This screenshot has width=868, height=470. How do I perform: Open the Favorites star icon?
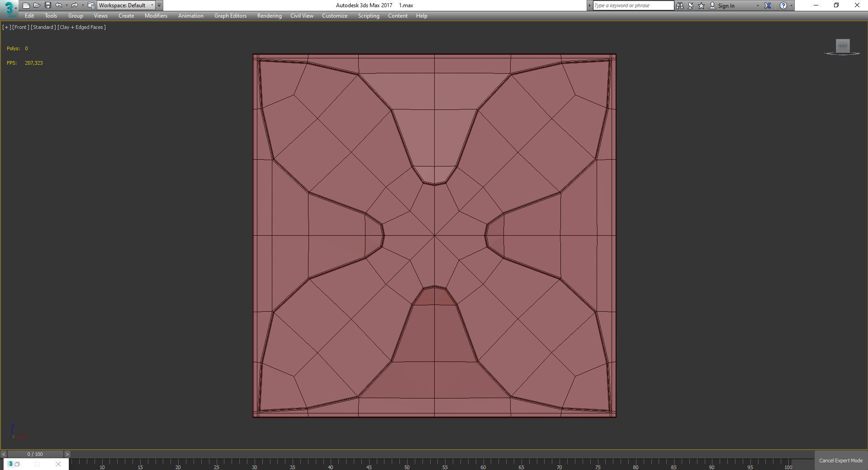[702, 5]
